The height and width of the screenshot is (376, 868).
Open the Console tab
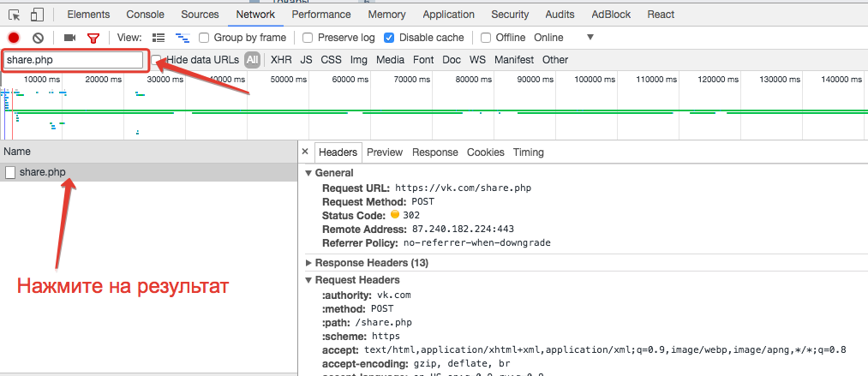(145, 15)
